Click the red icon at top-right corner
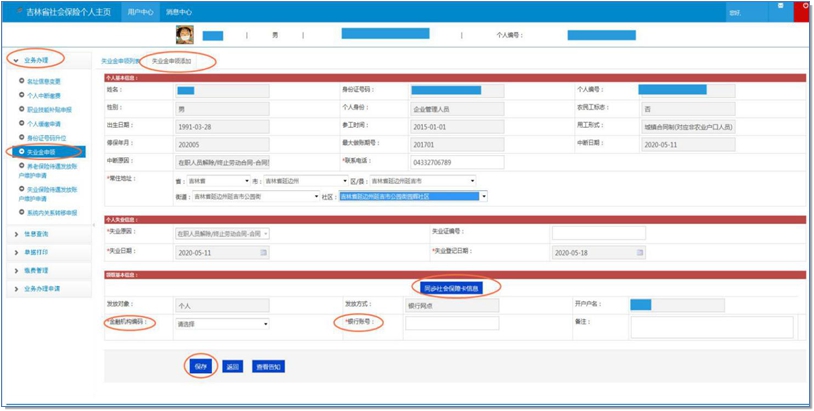 pyautogui.click(x=806, y=7)
